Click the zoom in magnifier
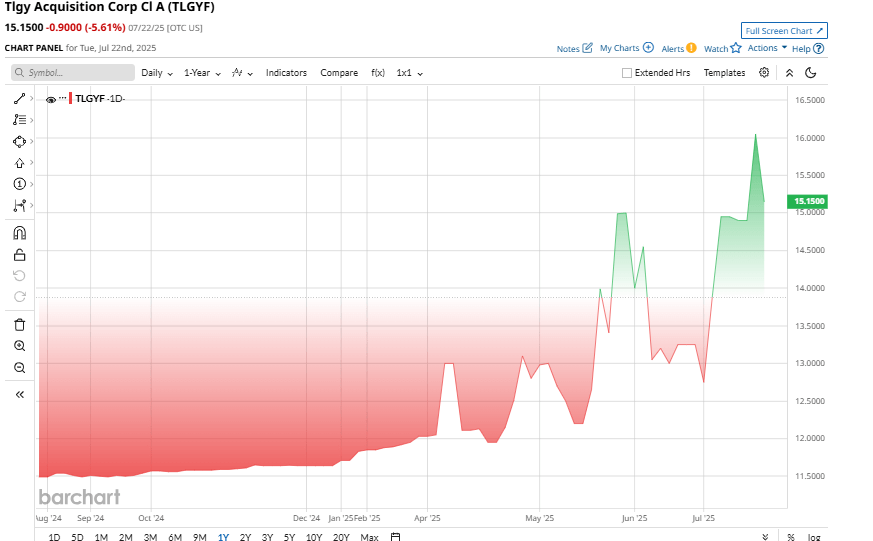The height and width of the screenshot is (541, 873). (x=19, y=346)
